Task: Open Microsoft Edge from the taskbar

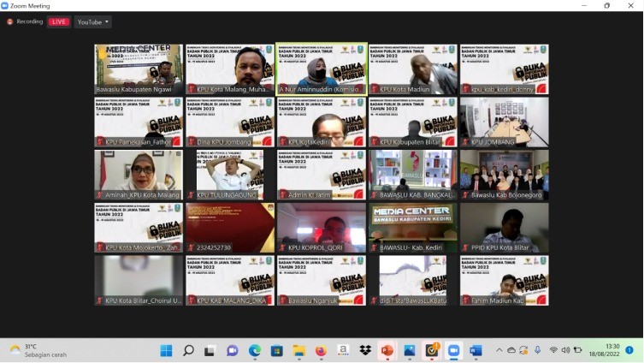Action: pyautogui.click(x=255, y=350)
